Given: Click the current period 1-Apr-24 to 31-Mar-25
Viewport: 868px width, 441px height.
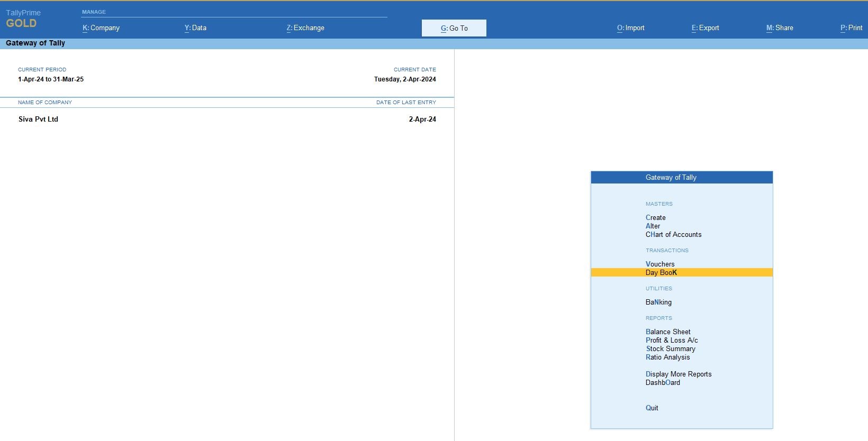Looking at the screenshot, I should (x=51, y=79).
